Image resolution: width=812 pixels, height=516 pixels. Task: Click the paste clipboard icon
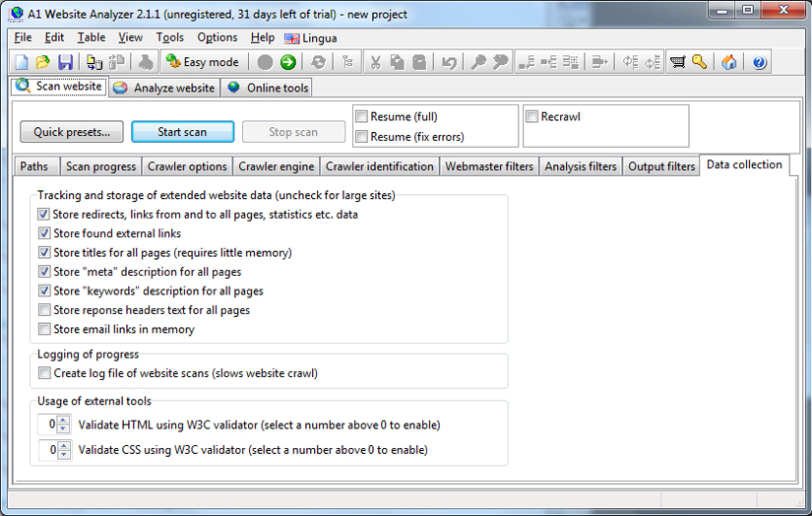pos(419,62)
